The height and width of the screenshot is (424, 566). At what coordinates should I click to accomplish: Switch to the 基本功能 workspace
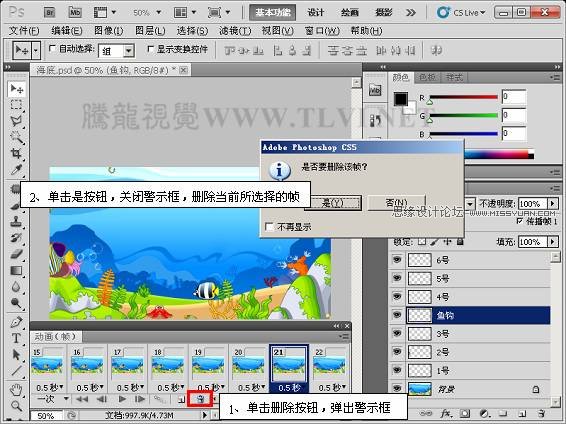click(273, 13)
